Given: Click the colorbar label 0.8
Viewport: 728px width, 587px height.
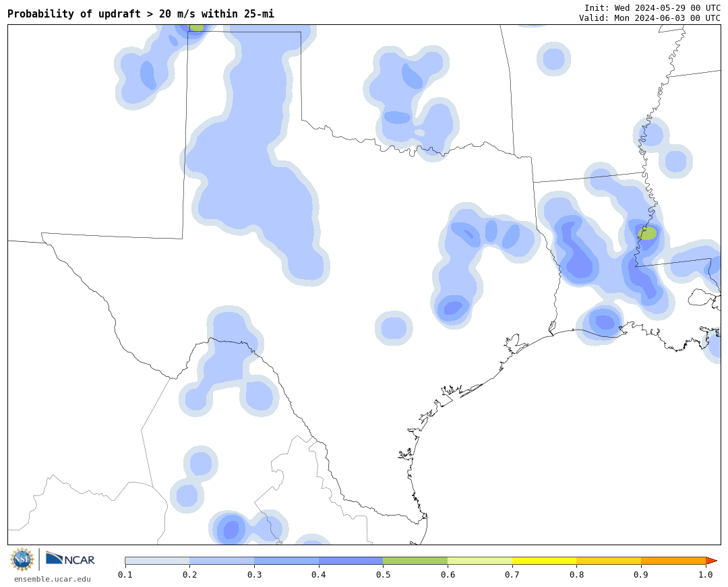Looking at the screenshot, I should click(576, 574).
